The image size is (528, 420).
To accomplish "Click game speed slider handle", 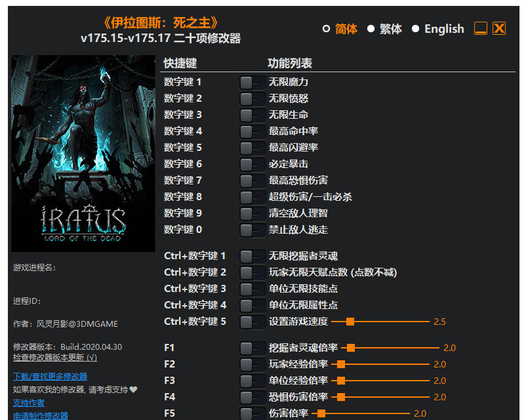I will [x=350, y=322].
